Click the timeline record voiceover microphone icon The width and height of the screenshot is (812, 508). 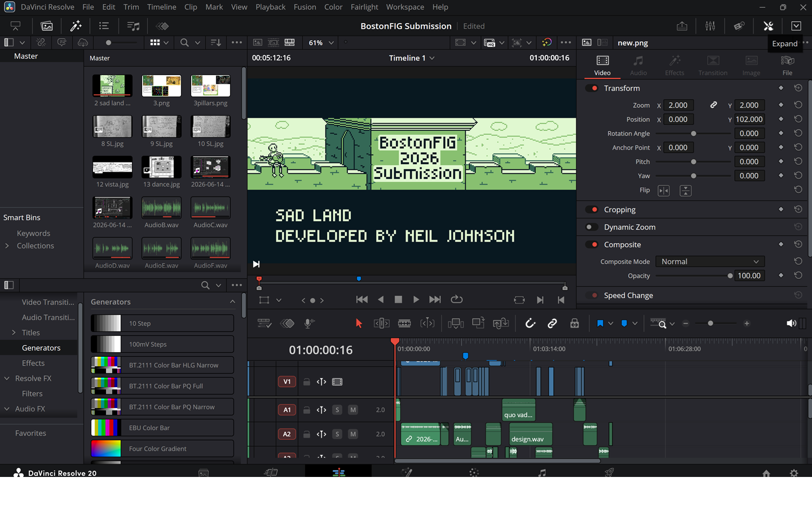pos(308,323)
